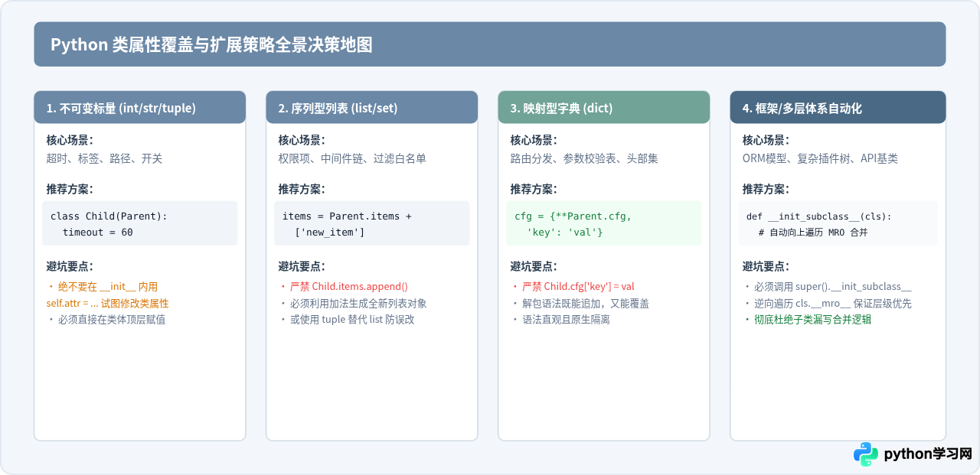The image size is (980, 475).
Task: Click the title 'Python 类属性覆盖与扩展策略全景决策地图'
Action: click(x=211, y=44)
